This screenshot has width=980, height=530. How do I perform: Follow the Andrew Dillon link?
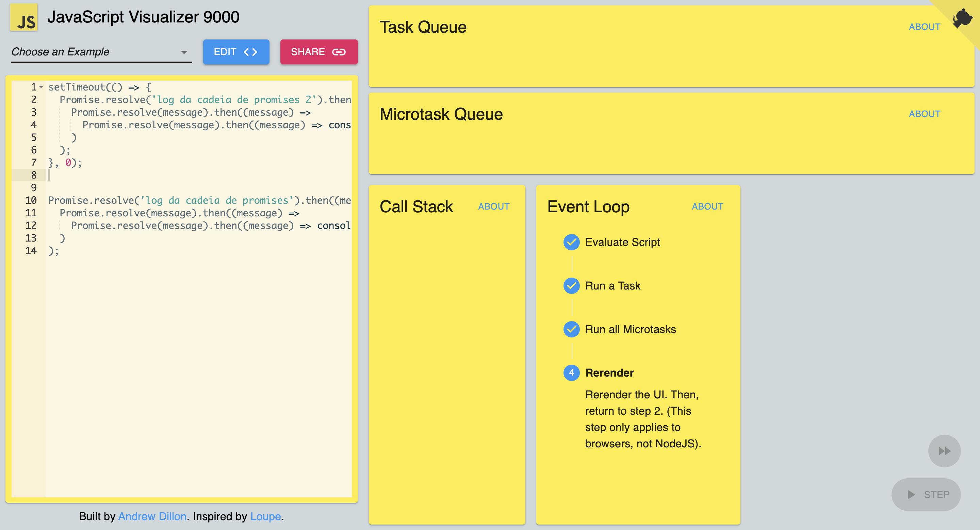click(152, 516)
